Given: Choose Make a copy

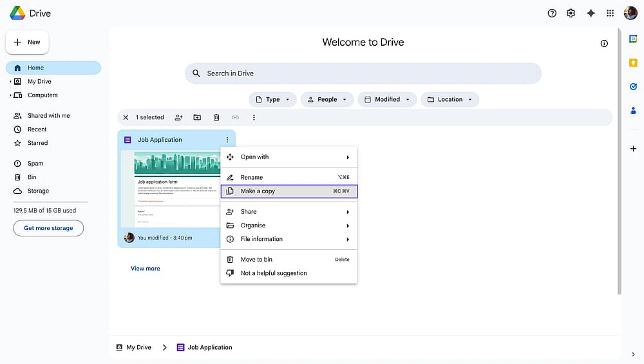Looking at the screenshot, I should click(x=289, y=191).
